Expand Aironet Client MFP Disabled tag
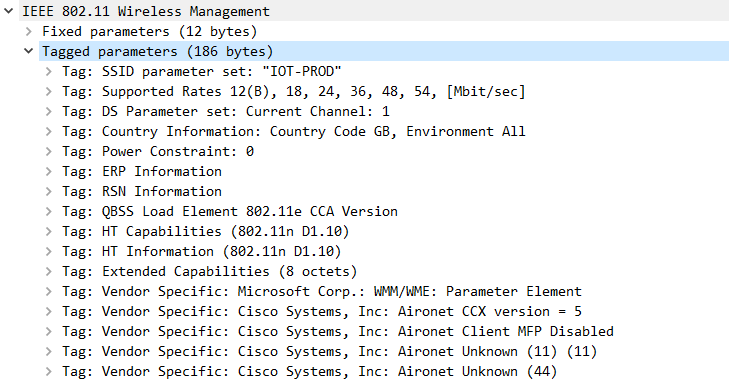729x391 pixels. [48, 331]
